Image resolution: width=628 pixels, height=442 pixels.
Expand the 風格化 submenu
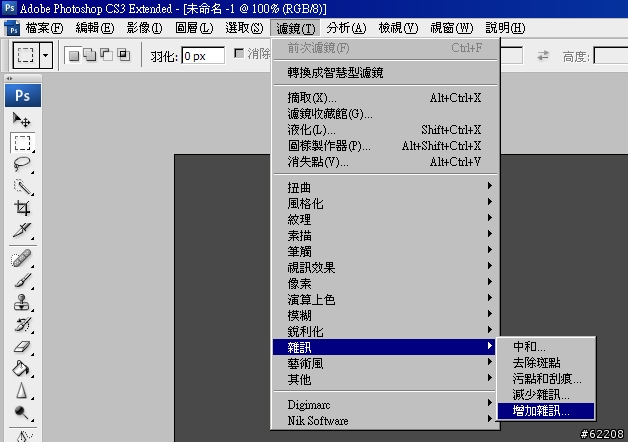(x=384, y=203)
